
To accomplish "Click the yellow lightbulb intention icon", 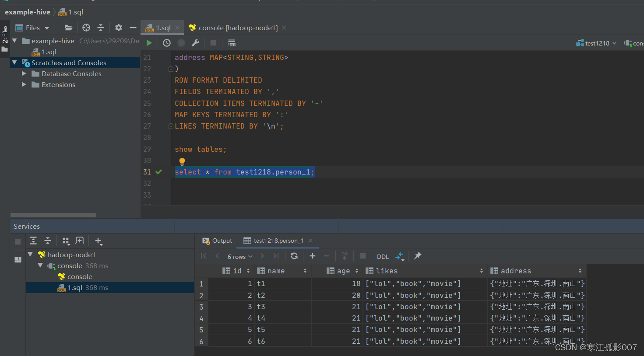I will 182,161.
